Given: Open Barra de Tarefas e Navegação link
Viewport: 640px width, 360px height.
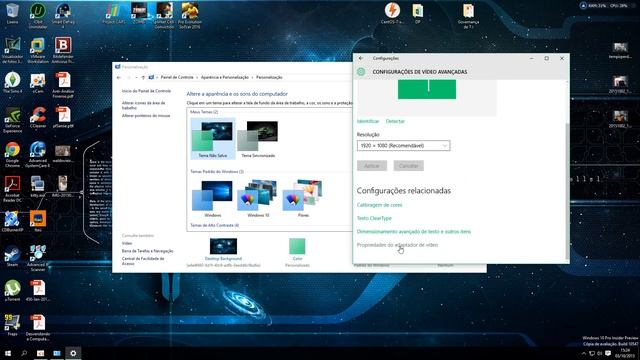Looking at the screenshot, I should pyautogui.click(x=147, y=251).
